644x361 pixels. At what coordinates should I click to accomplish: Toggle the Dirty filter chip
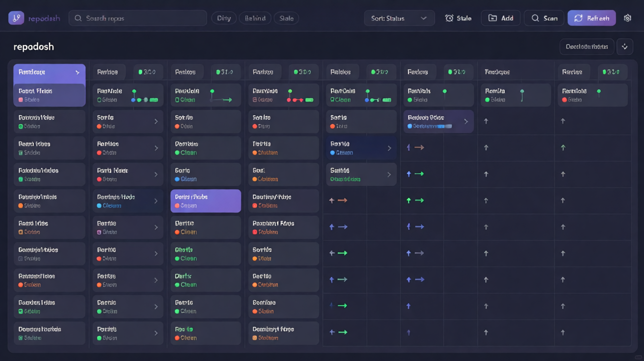(x=224, y=18)
